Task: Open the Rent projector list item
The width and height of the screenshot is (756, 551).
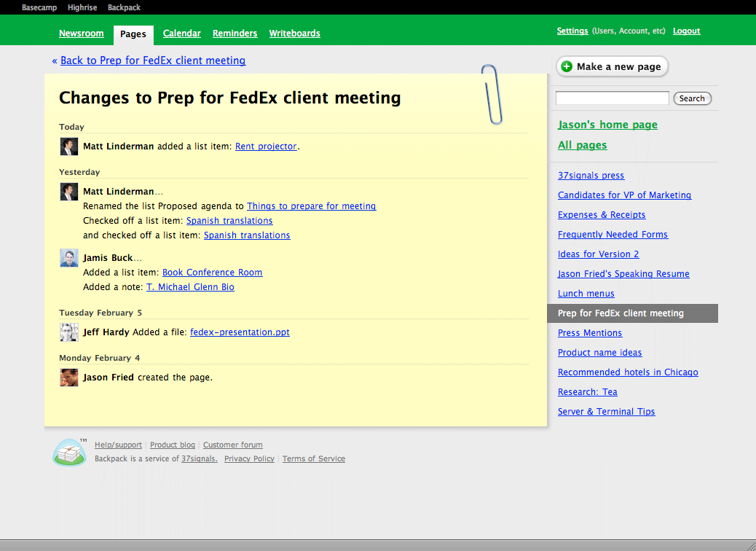Action: click(x=266, y=146)
